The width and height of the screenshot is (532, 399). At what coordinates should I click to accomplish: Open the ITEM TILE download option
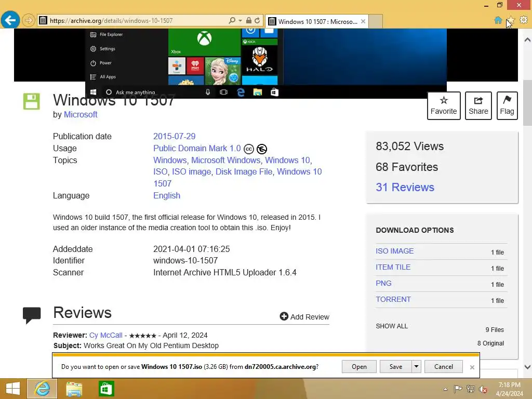(x=393, y=267)
